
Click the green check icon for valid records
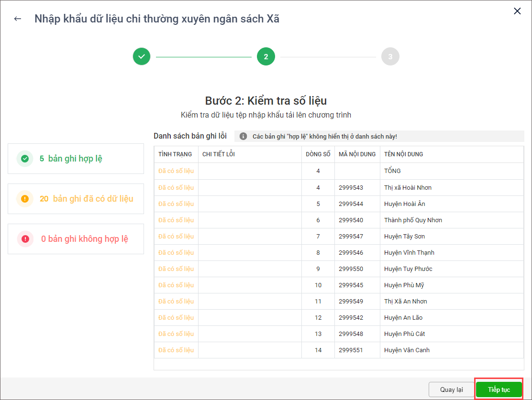[25, 159]
